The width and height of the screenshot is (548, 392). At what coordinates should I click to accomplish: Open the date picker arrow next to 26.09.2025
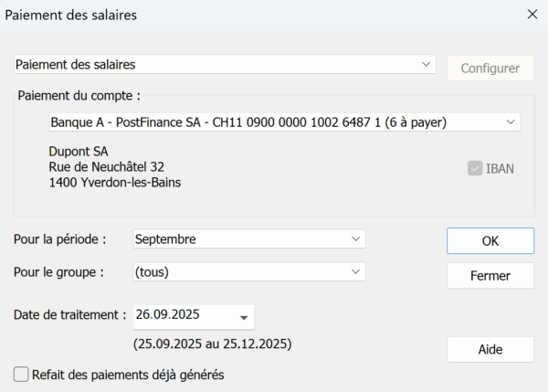244,317
